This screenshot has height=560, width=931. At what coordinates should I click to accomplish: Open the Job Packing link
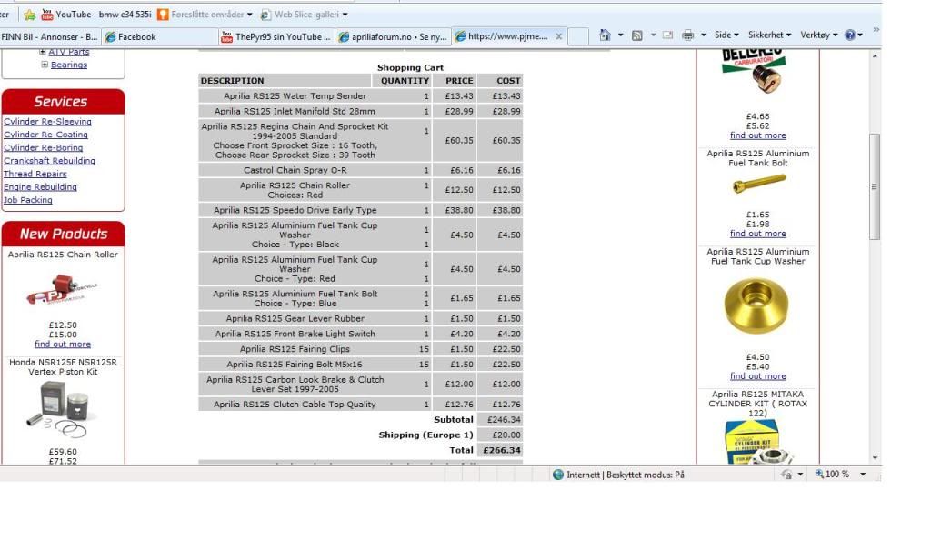click(x=28, y=199)
